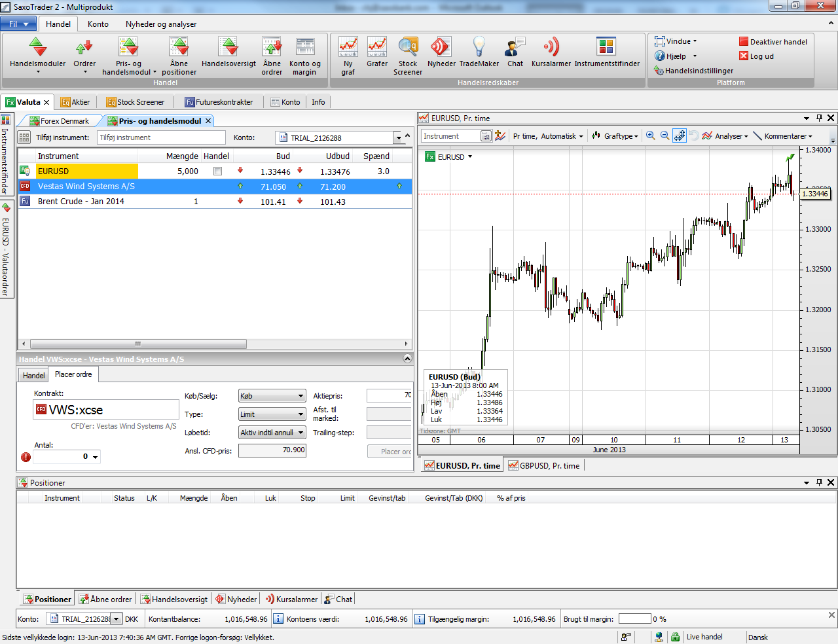Open the Konto TRIAL_2126288 dropdown
838x644 pixels.
coord(397,137)
